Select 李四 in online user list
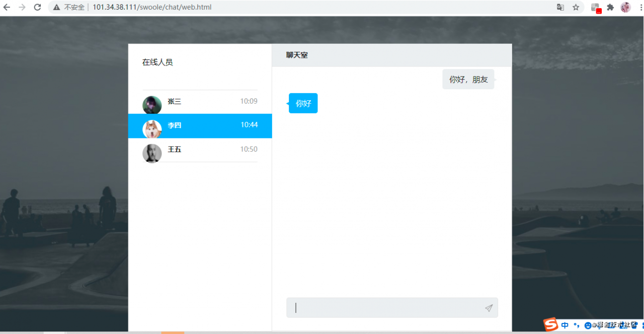644x334 pixels. [200, 126]
